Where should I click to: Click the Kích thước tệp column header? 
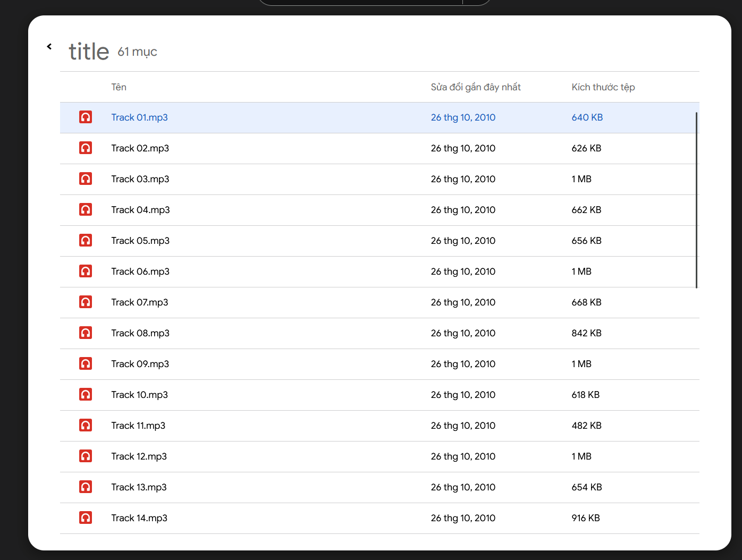coord(603,87)
